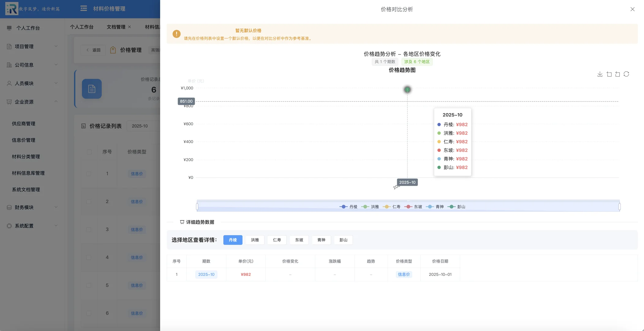Open 信息价管理 in the sidebar
The height and width of the screenshot is (331, 644).
pyautogui.click(x=24, y=140)
